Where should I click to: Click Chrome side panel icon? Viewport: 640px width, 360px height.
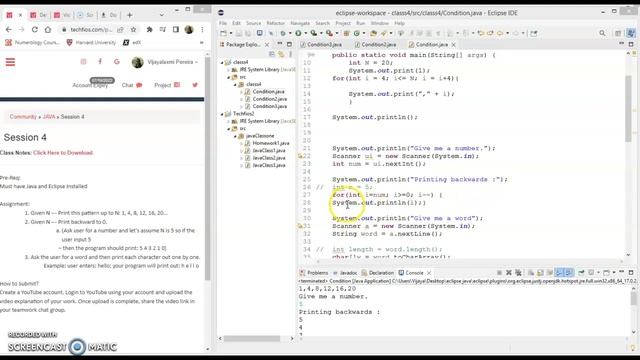[176, 29]
